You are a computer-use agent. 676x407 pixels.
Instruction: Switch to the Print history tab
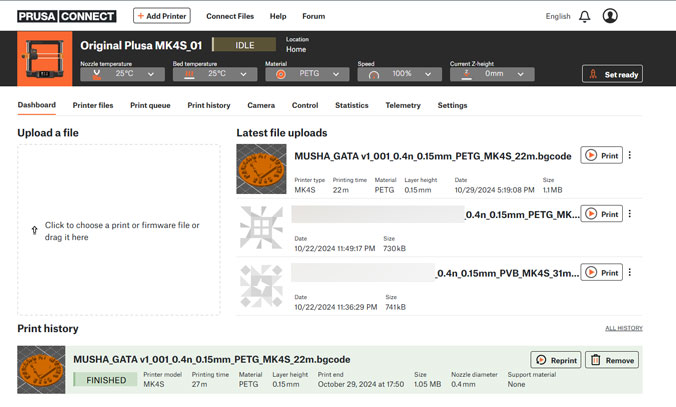click(209, 105)
